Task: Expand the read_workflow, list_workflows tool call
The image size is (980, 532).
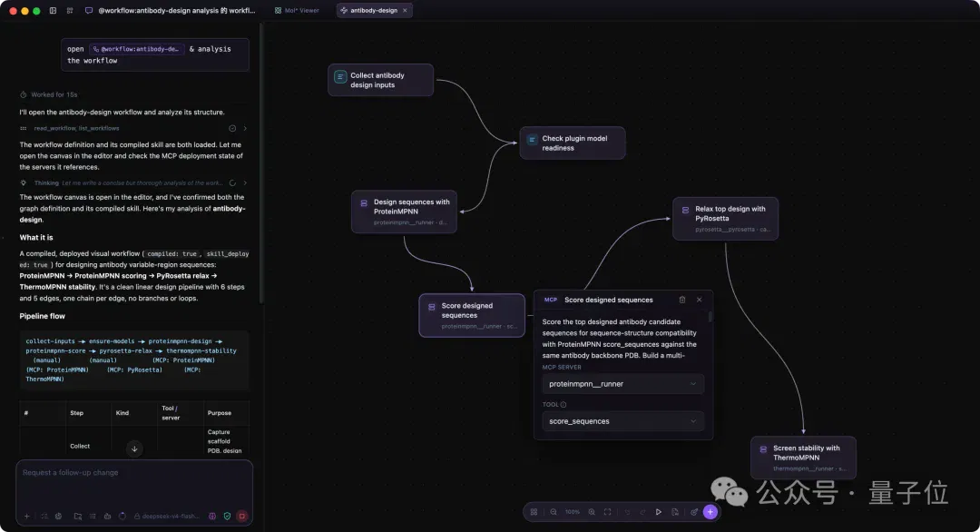Action: (245, 128)
